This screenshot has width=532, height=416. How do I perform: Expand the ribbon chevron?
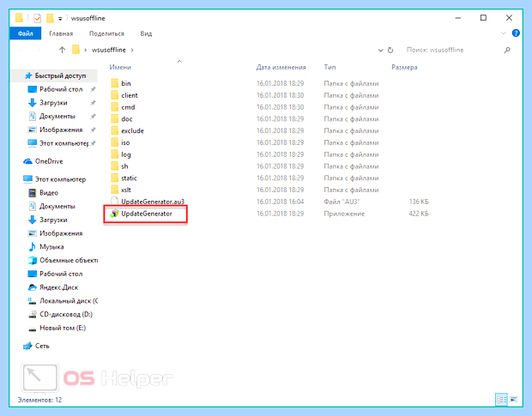(504, 33)
